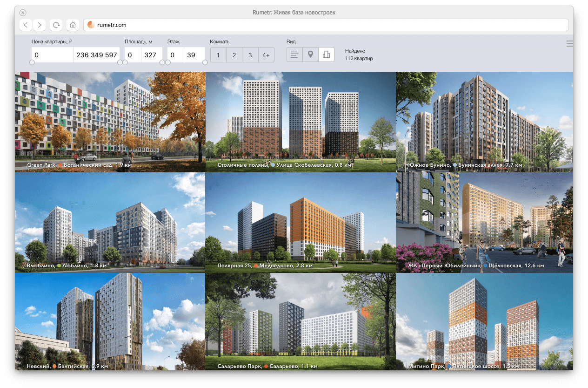Image resolution: width=588 pixels, height=388 pixels.
Task: Switch to list view icon
Action: click(x=294, y=54)
